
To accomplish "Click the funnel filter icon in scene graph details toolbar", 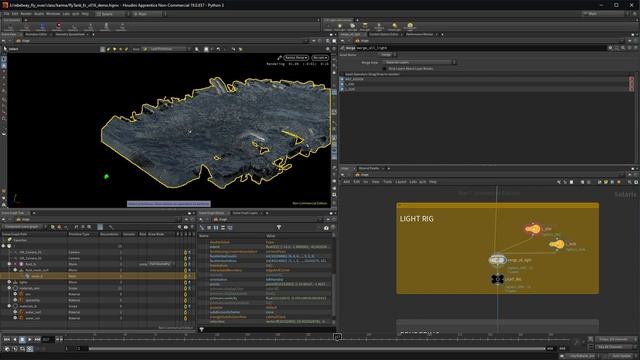I will pyautogui.click(x=279, y=227).
